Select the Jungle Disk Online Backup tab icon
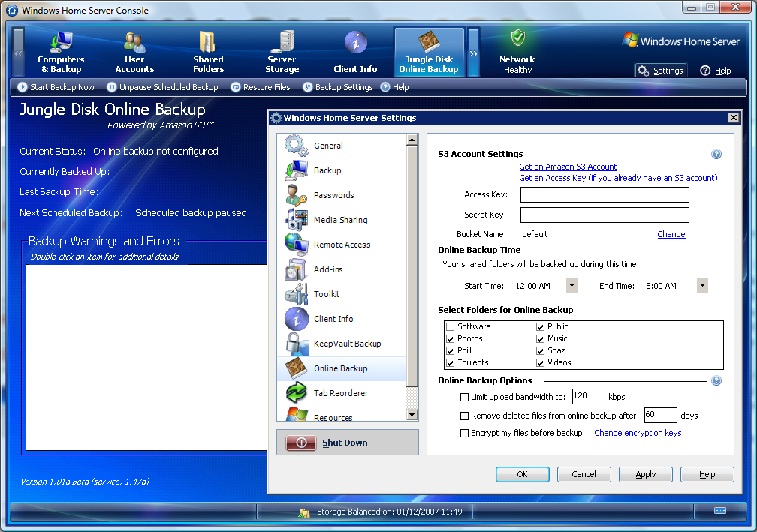Screen dimensions: 757x532 point(428,41)
